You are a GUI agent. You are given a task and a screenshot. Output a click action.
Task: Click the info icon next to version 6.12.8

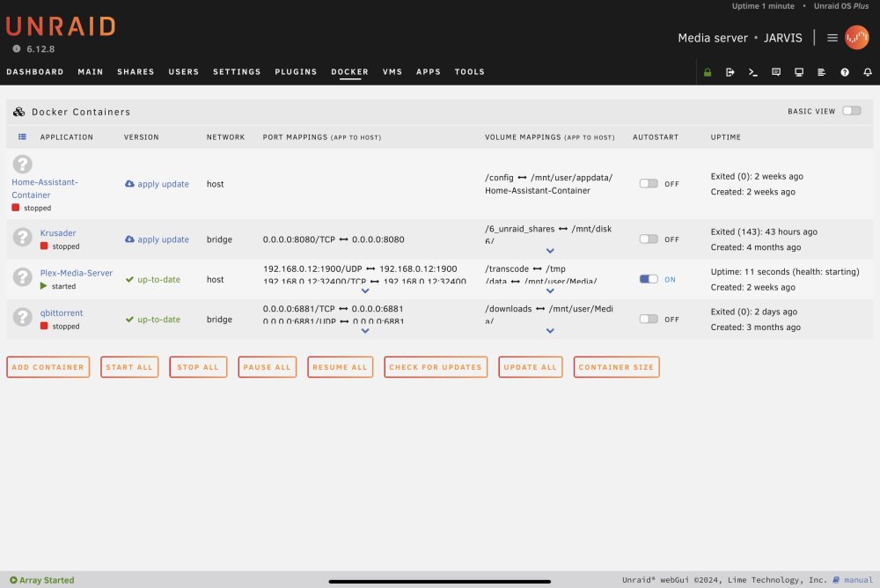click(17, 49)
